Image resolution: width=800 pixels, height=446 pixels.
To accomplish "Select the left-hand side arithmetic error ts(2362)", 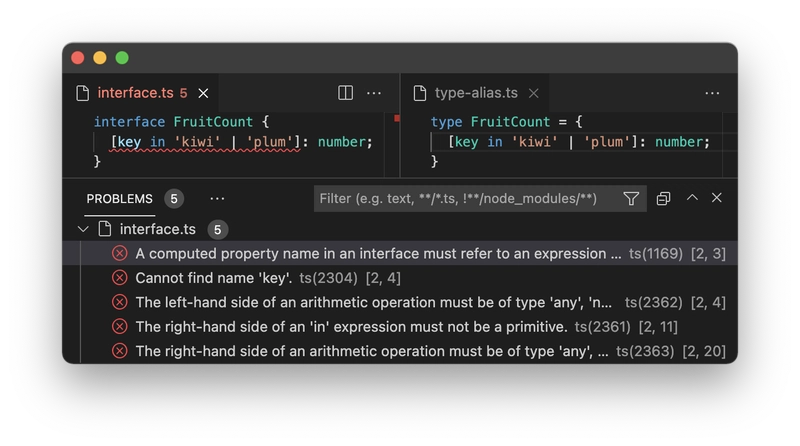I will click(x=400, y=302).
